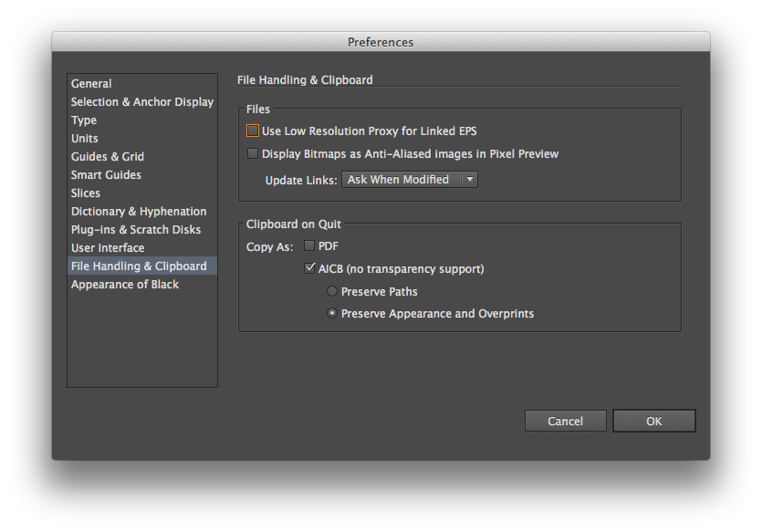Click the Update Links dropdown arrow
This screenshot has width=762, height=532.
click(470, 179)
